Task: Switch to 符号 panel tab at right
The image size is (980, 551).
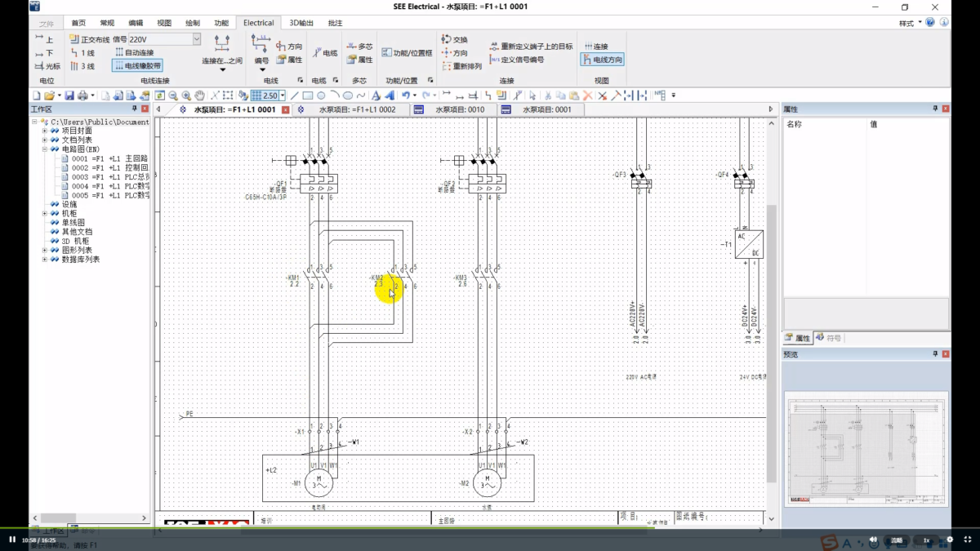Action: (828, 338)
